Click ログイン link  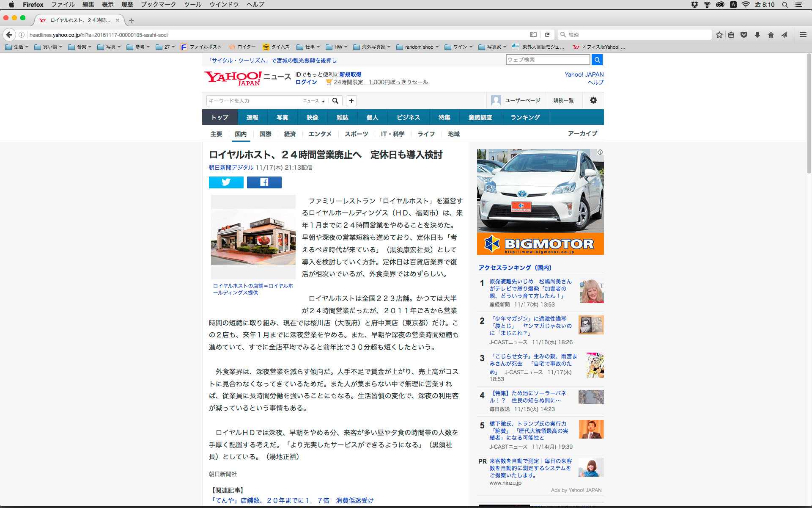(306, 82)
